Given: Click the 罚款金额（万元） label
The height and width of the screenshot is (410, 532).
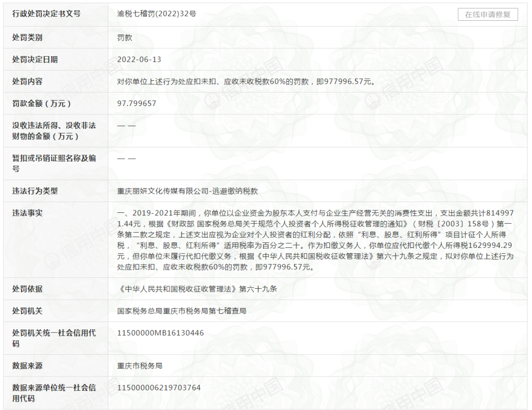Looking at the screenshot, I should [x=42, y=103].
